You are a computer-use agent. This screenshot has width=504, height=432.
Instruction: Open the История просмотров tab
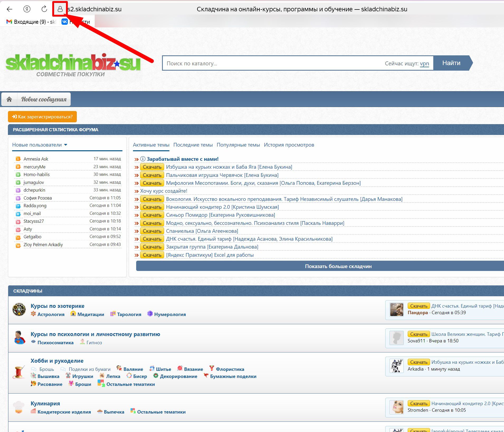point(289,145)
